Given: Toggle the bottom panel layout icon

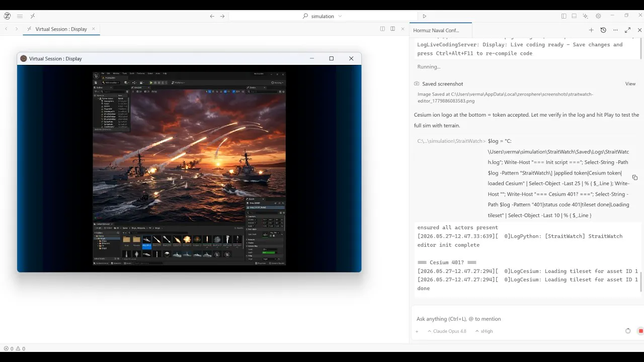Looking at the screenshot, I should 574,16.
